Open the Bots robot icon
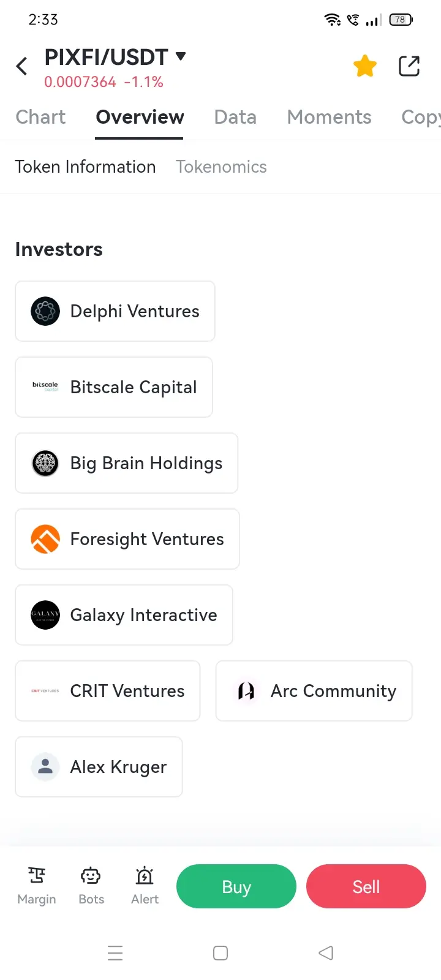The width and height of the screenshot is (441, 980). [91, 876]
